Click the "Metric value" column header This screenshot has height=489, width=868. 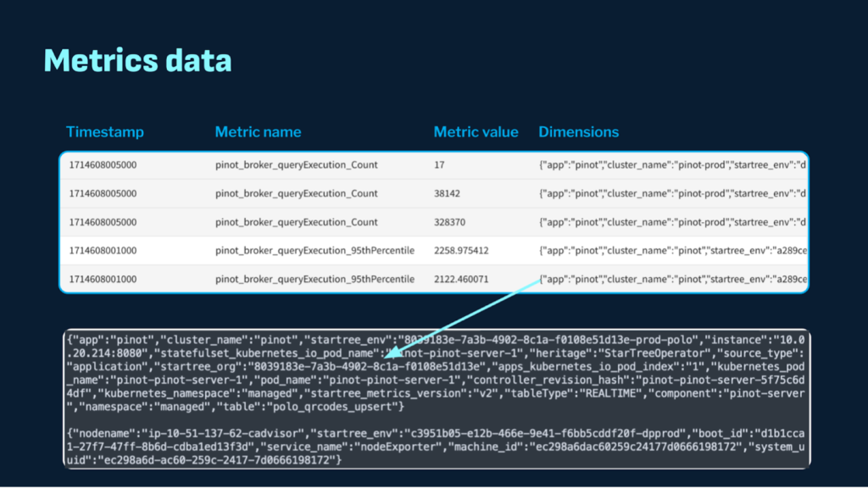(476, 131)
